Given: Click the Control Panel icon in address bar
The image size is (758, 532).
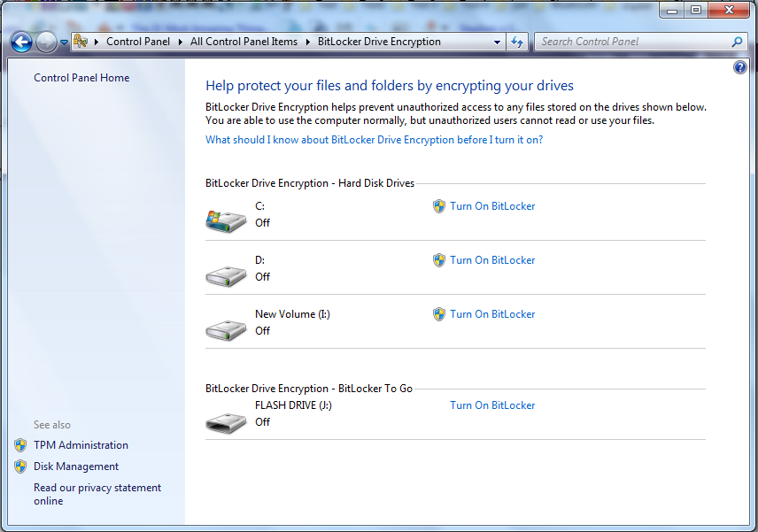Looking at the screenshot, I should pyautogui.click(x=81, y=42).
